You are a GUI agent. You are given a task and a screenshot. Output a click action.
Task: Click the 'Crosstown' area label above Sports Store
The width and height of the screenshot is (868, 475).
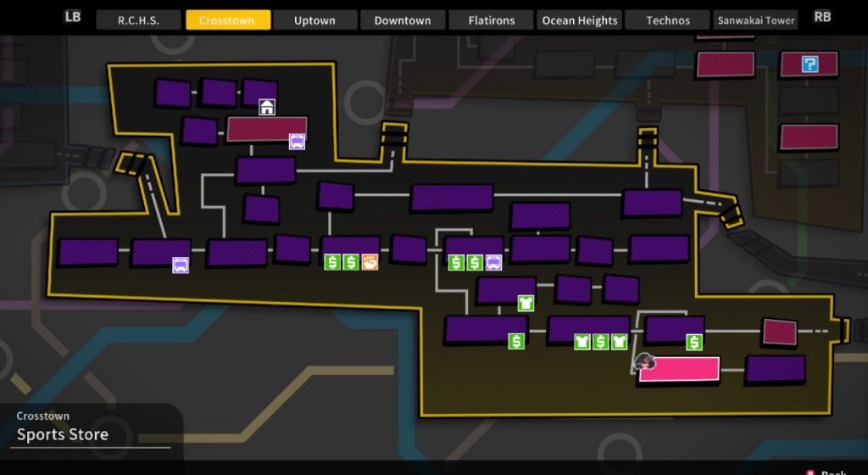(x=42, y=416)
